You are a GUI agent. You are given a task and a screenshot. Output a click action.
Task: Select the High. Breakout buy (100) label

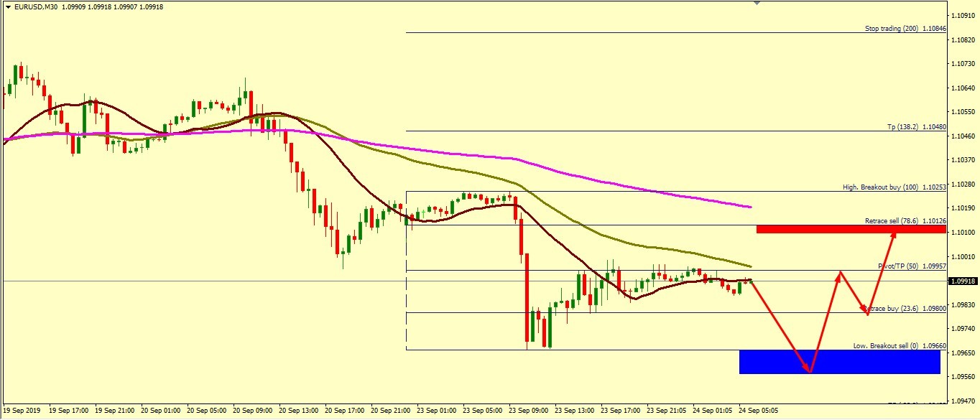coord(895,187)
